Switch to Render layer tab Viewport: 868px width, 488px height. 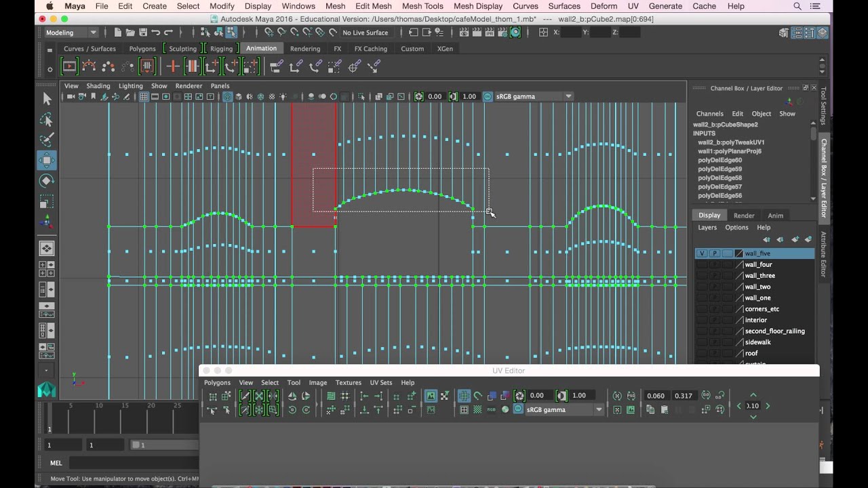point(744,216)
